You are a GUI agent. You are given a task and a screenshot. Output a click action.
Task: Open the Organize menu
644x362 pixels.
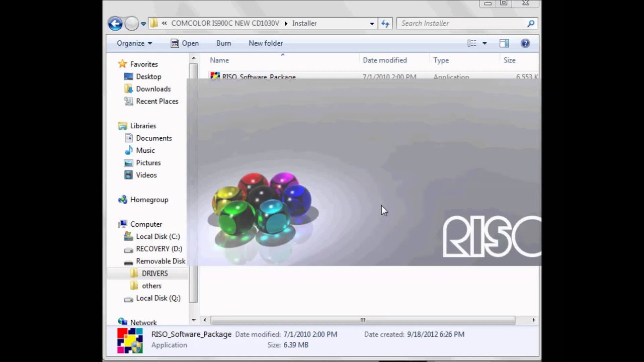coord(134,43)
